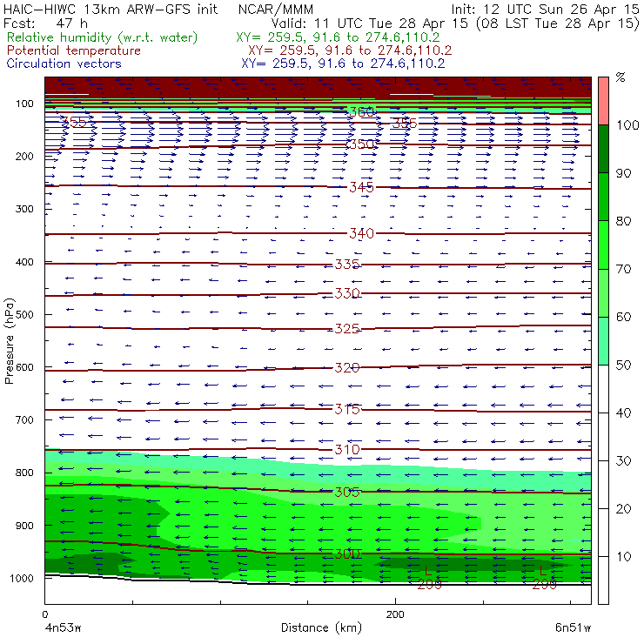Click the '80' colorbar label
644x644 pixels.
point(623,221)
